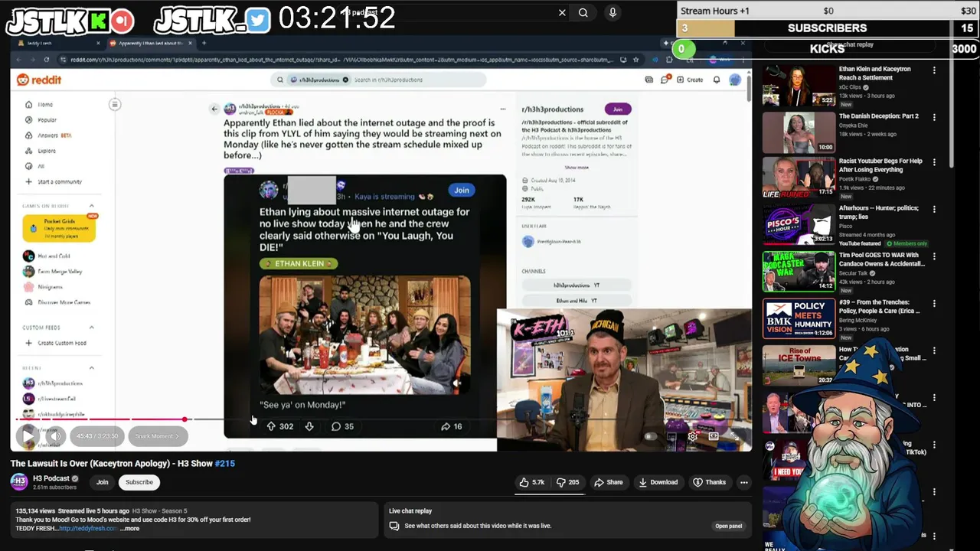This screenshot has height=551, width=980.
Task: Open comments showing 35 on Reddit post
Action: coord(342,426)
